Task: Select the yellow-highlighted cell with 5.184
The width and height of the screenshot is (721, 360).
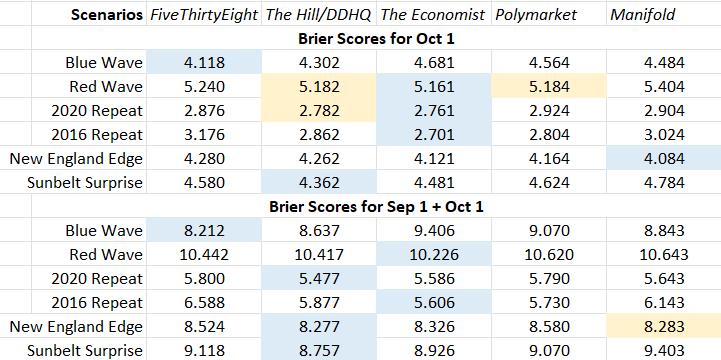Action: [x=549, y=86]
